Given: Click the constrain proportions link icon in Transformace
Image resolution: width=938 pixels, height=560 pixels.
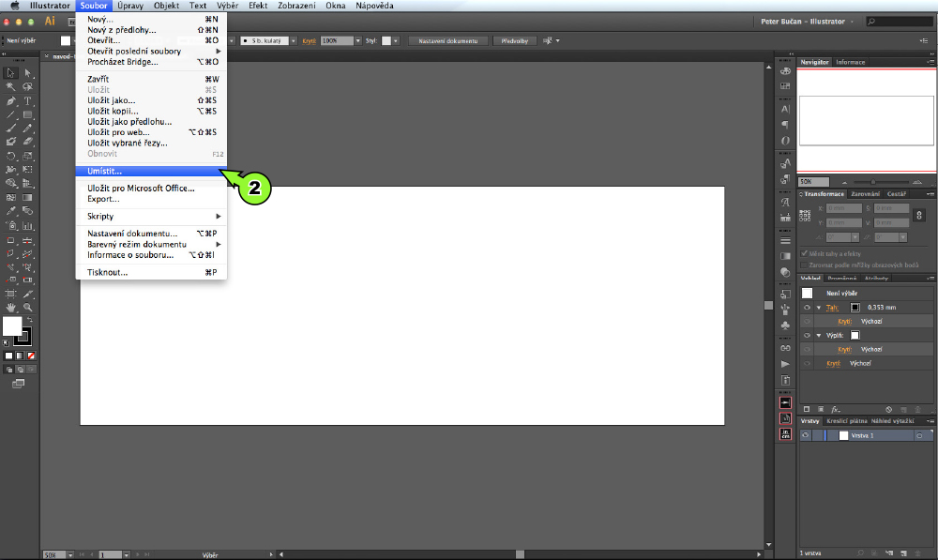Looking at the screenshot, I should coord(919,215).
